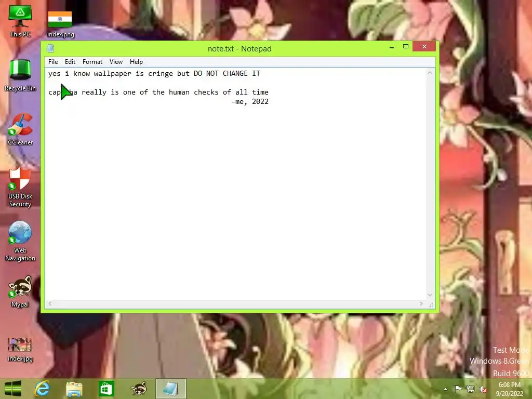
Task: Minimize the Notepad window
Action: [x=392, y=47]
